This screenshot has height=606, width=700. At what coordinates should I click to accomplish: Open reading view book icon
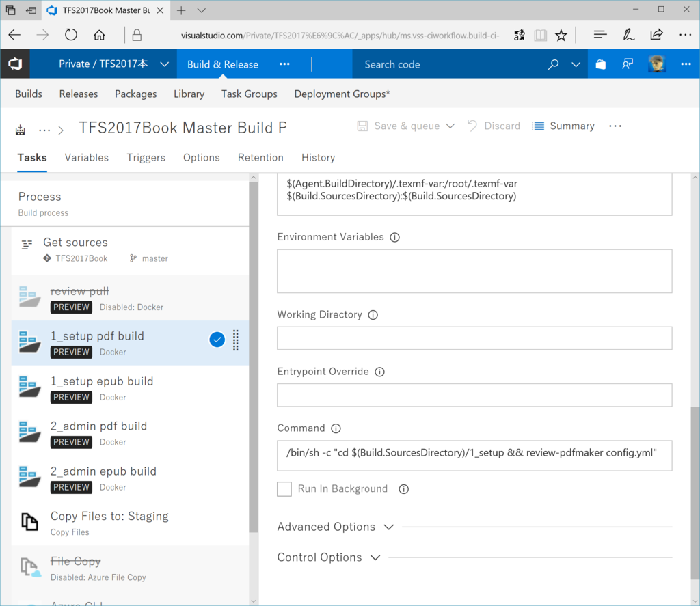point(540,36)
